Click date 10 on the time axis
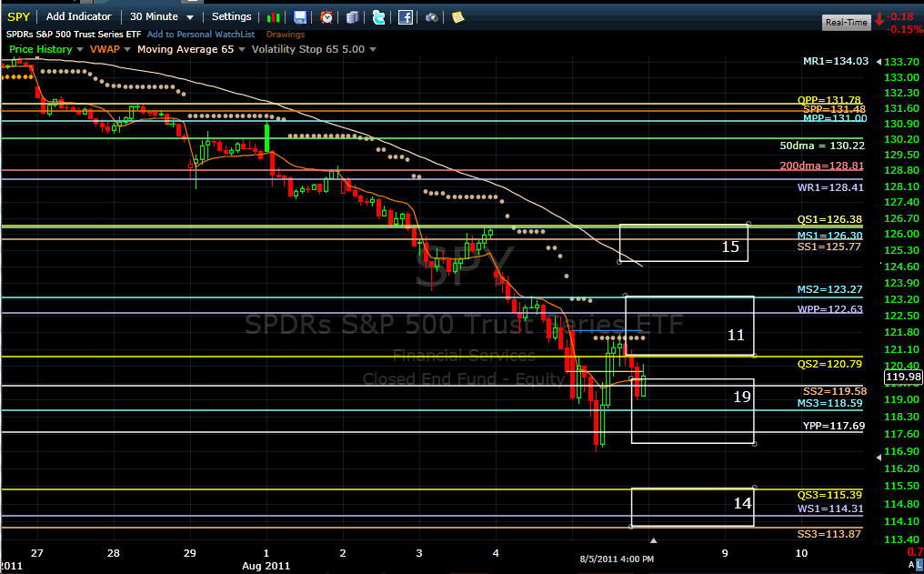The image size is (924, 574). pyautogui.click(x=801, y=553)
